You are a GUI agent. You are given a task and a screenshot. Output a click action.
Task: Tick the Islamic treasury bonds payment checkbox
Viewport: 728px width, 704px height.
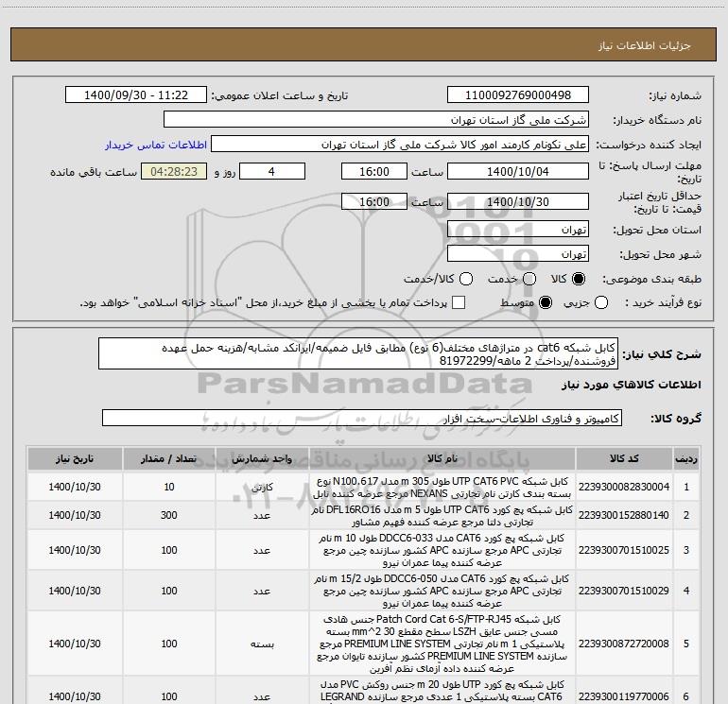[459, 302]
